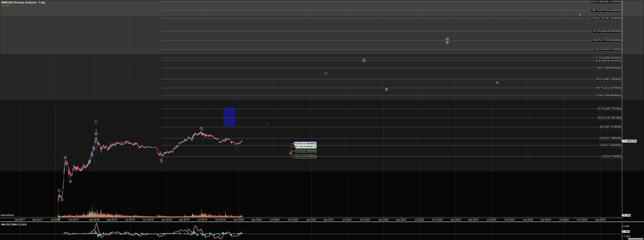Select the 88.7% Fibonacci level label
The image size is (644, 240).
(609, 88)
